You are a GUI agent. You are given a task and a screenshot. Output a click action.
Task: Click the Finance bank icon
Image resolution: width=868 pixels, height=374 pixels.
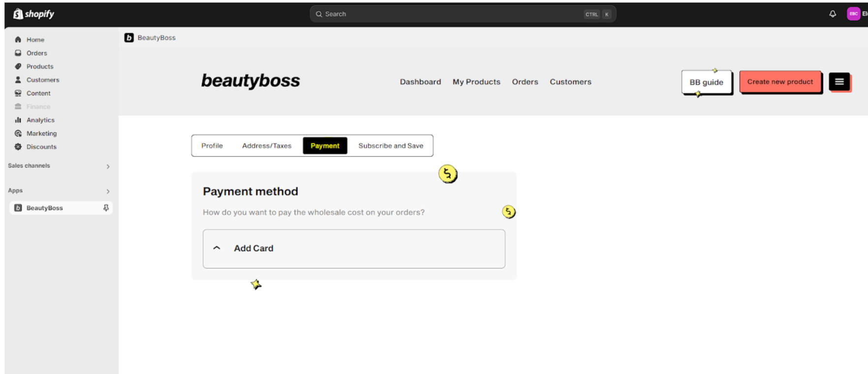[x=18, y=106]
